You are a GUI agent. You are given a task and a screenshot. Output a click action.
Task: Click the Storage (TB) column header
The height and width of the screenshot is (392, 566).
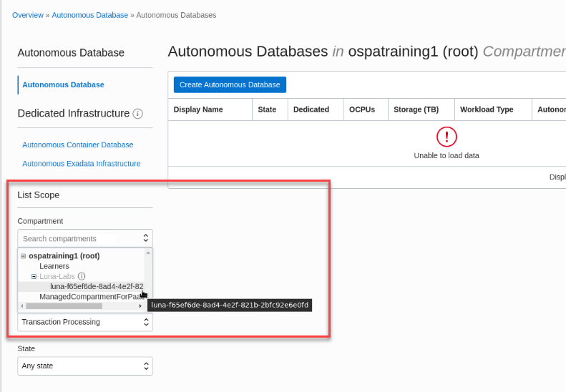click(x=416, y=109)
